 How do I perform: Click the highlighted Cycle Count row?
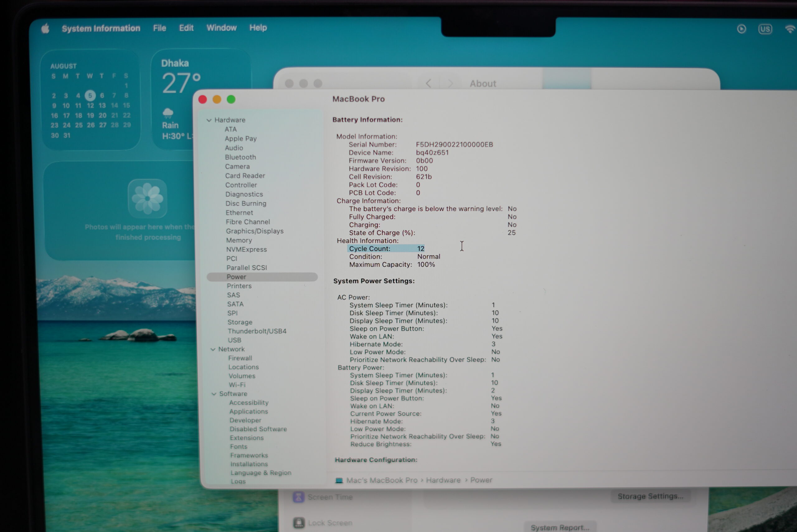(386, 249)
